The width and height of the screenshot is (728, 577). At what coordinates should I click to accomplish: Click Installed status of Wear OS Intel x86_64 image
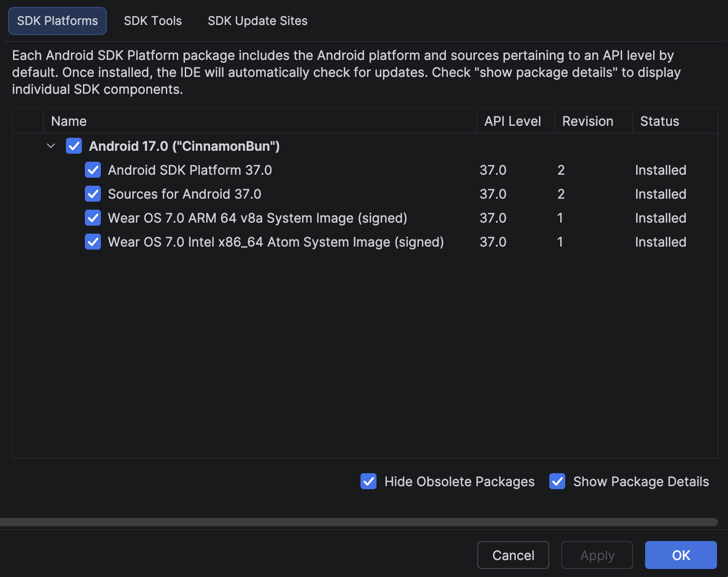click(x=661, y=242)
